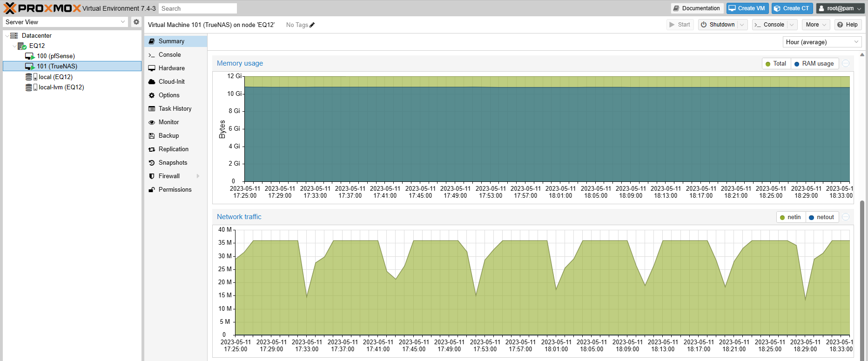Click the pfSense VM monitor icon
Image resolution: width=868 pixels, height=361 pixels.
tap(30, 56)
